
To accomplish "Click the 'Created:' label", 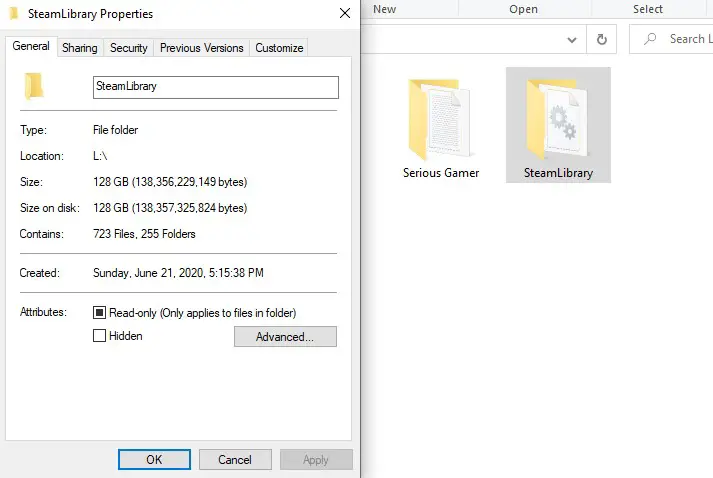I will pos(40,273).
